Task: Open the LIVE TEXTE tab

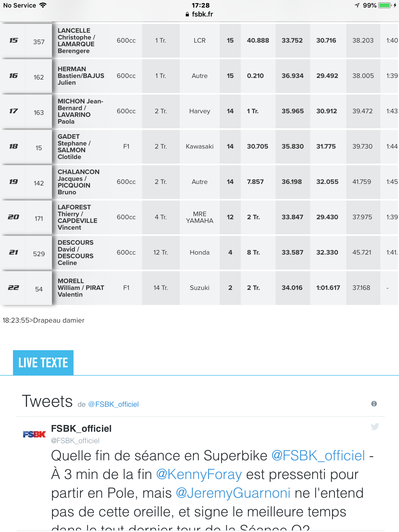Action: 43,363
